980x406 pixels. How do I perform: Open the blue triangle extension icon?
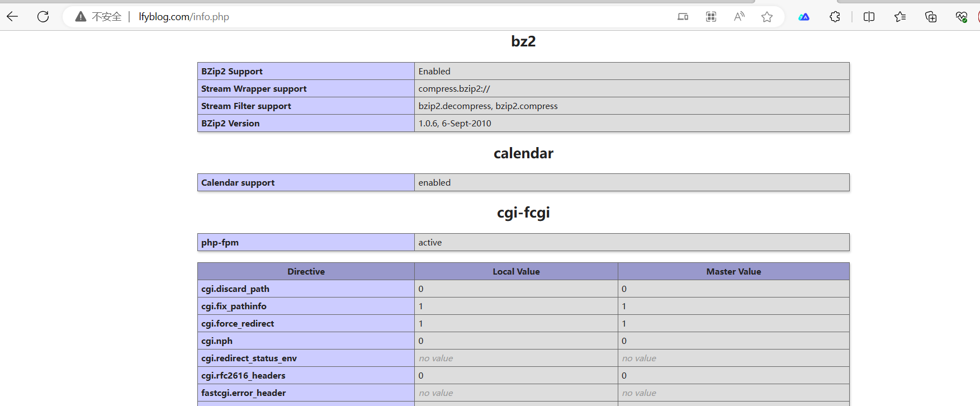tap(804, 17)
